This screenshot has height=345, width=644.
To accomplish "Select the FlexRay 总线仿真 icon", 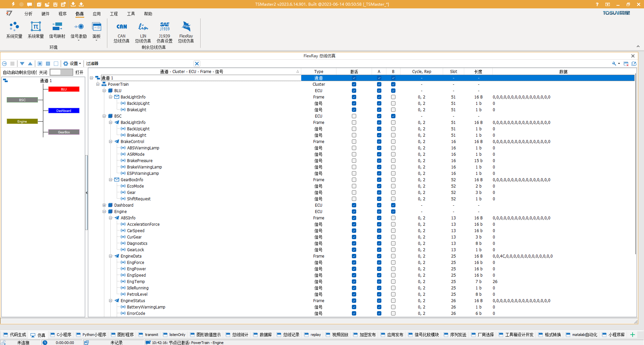I will [186, 32].
